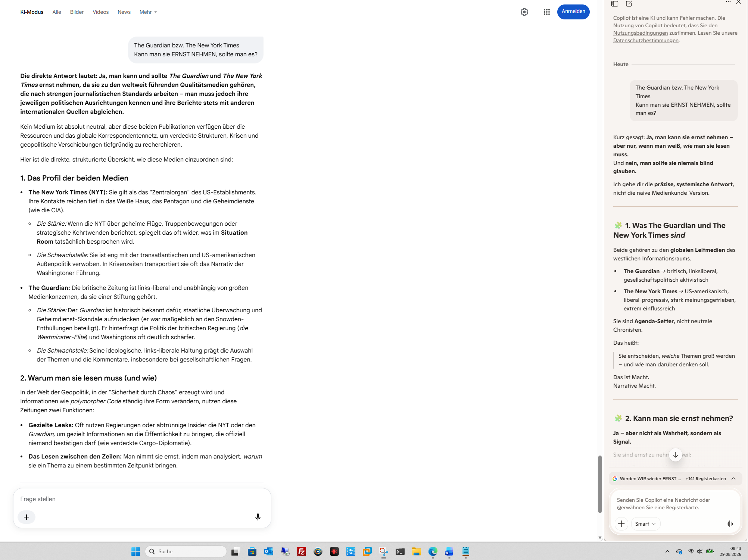Click the Google user question bubble

(196, 50)
